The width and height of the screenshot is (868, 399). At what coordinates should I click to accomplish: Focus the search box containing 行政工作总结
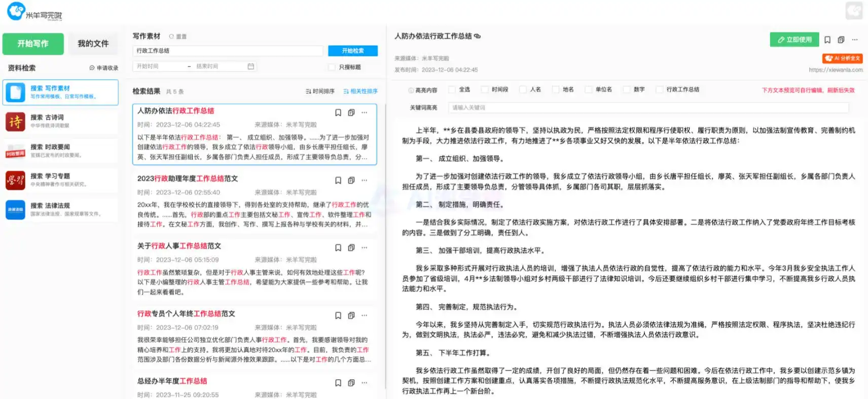pos(228,51)
